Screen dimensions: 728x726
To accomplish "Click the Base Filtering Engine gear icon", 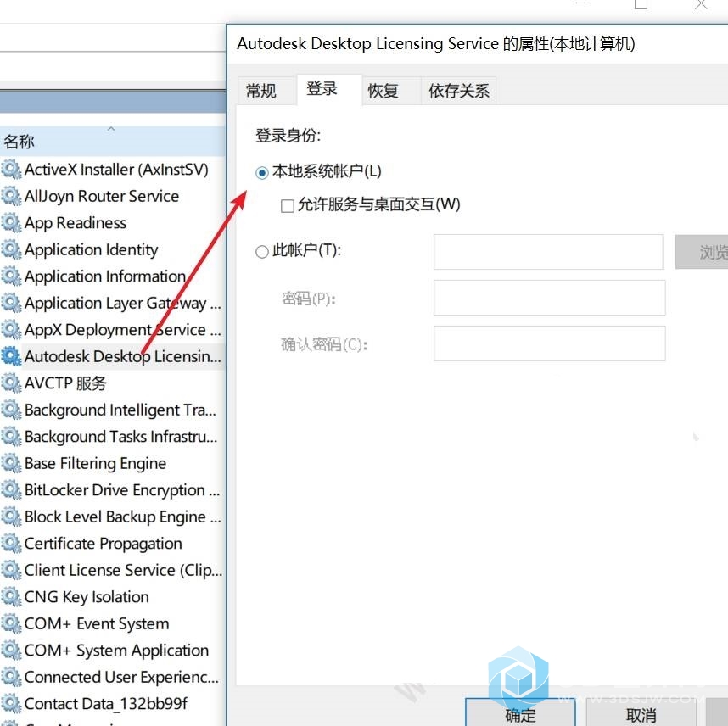I will [11, 464].
